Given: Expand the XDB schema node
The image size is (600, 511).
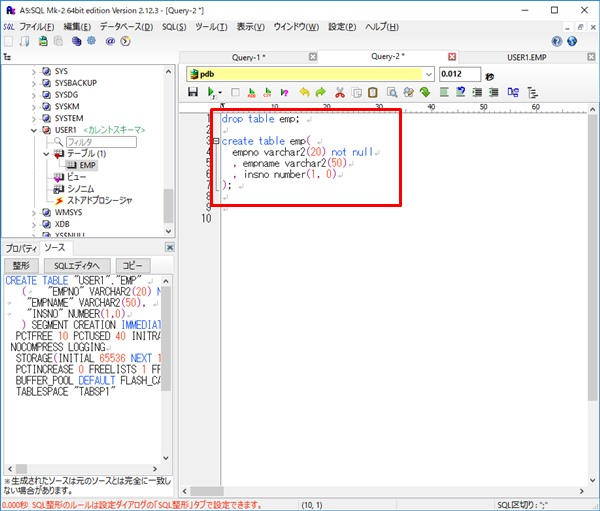Looking at the screenshot, I should [34, 225].
